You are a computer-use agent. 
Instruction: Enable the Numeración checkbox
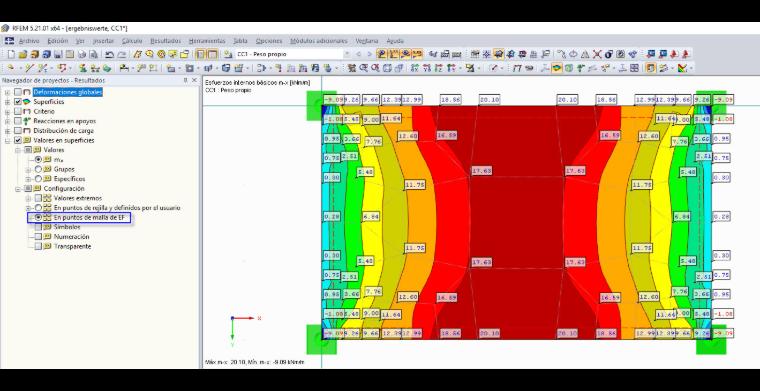[x=38, y=237]
